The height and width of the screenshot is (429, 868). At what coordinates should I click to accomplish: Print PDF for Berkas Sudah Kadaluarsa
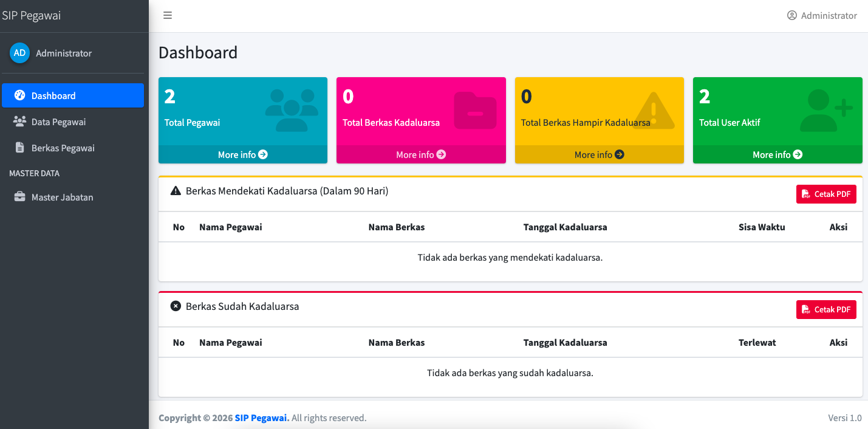(825, 309)
